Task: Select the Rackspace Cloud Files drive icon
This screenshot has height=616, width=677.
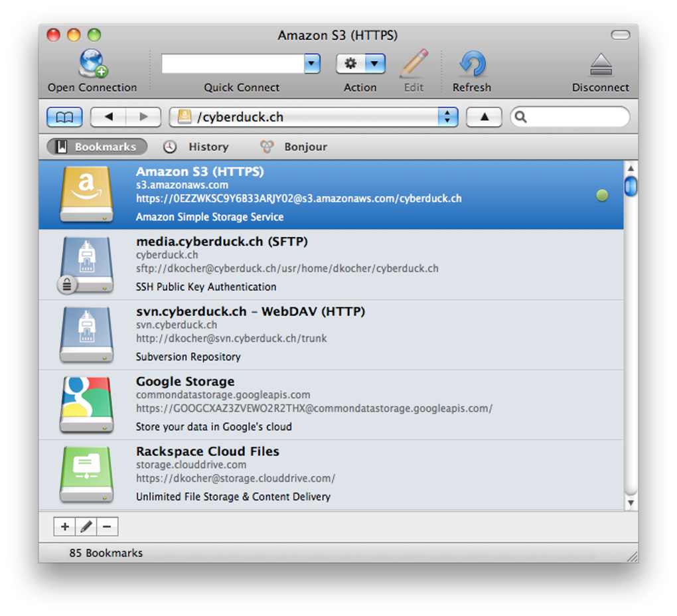Action: pyautogui.click(x=86, y=474)
